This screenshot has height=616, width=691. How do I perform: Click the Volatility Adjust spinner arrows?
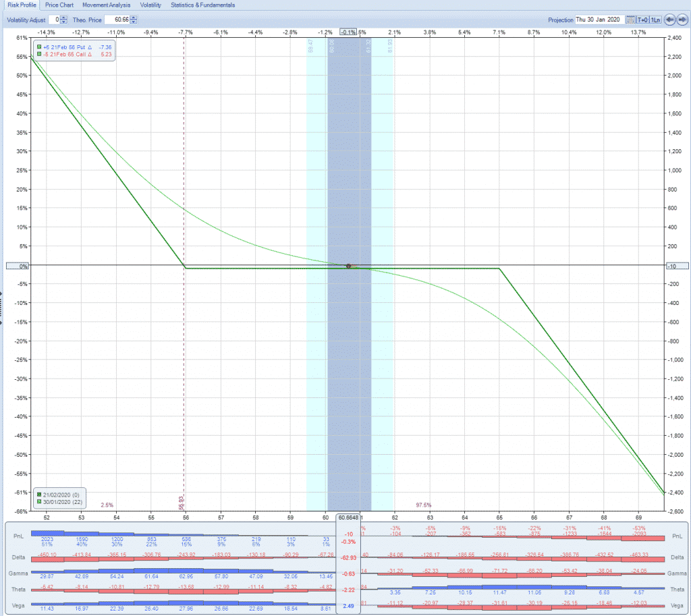coord(64,20)
